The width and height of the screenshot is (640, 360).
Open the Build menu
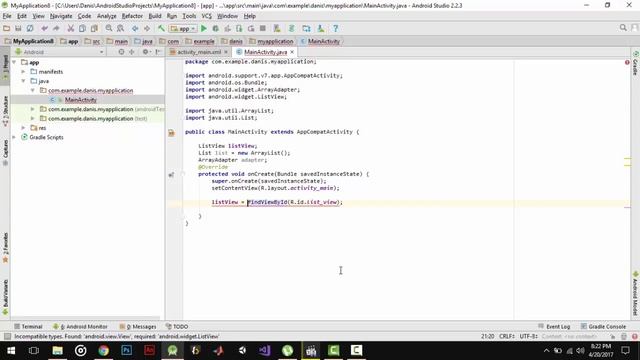coord(155,16)
